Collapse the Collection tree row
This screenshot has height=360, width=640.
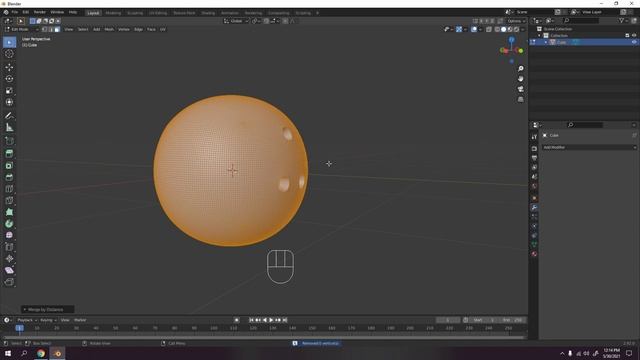point(539,36)
